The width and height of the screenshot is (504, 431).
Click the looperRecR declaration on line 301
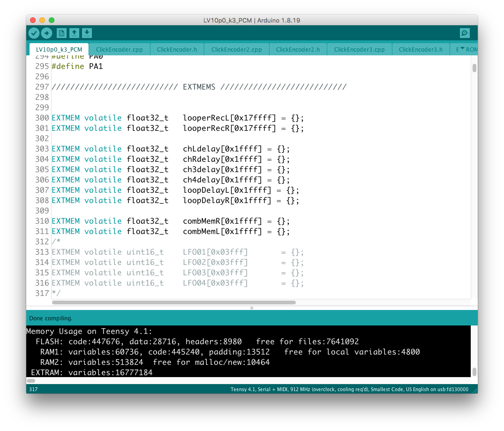click(x=177, y=128)
